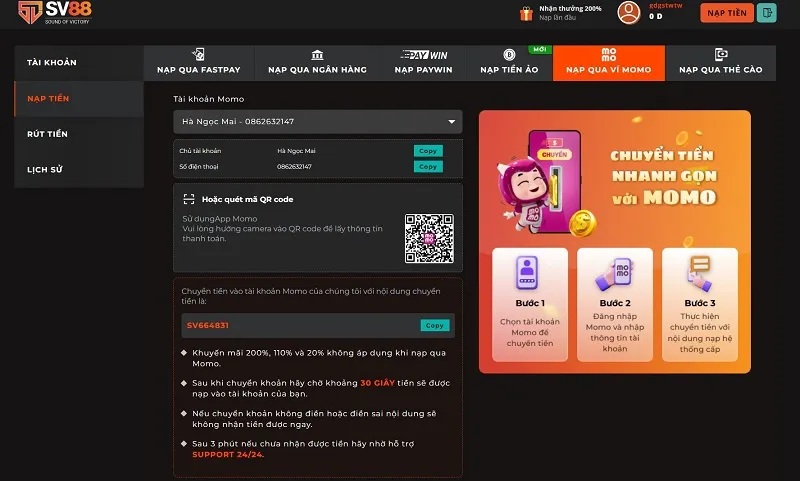The height and width of the screenshot is (481, 800).
Task: Open the user profile avatar icon
Action: coord(628,13)
